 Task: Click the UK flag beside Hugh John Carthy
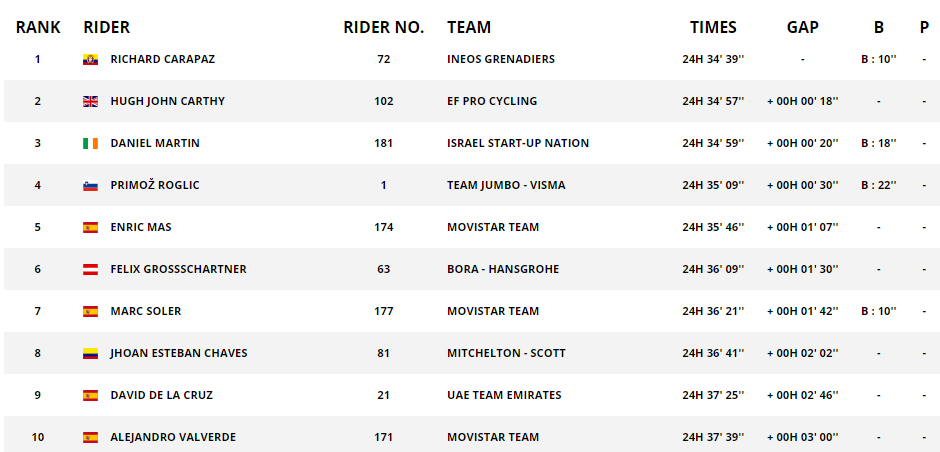pos(90,101)
